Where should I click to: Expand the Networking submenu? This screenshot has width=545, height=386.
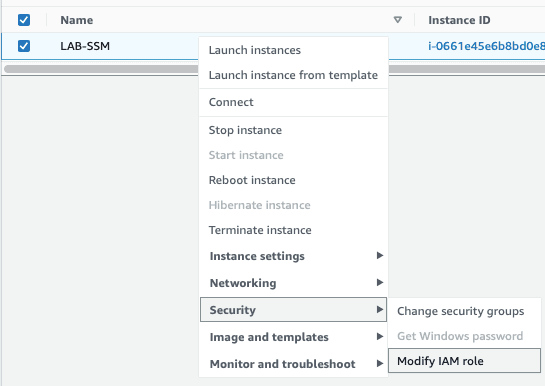(293, 283)
